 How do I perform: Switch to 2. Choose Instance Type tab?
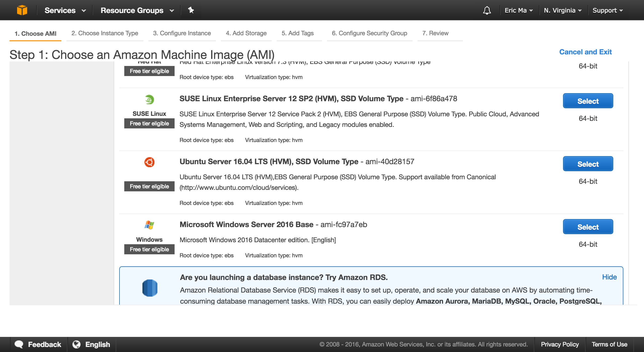105,33
